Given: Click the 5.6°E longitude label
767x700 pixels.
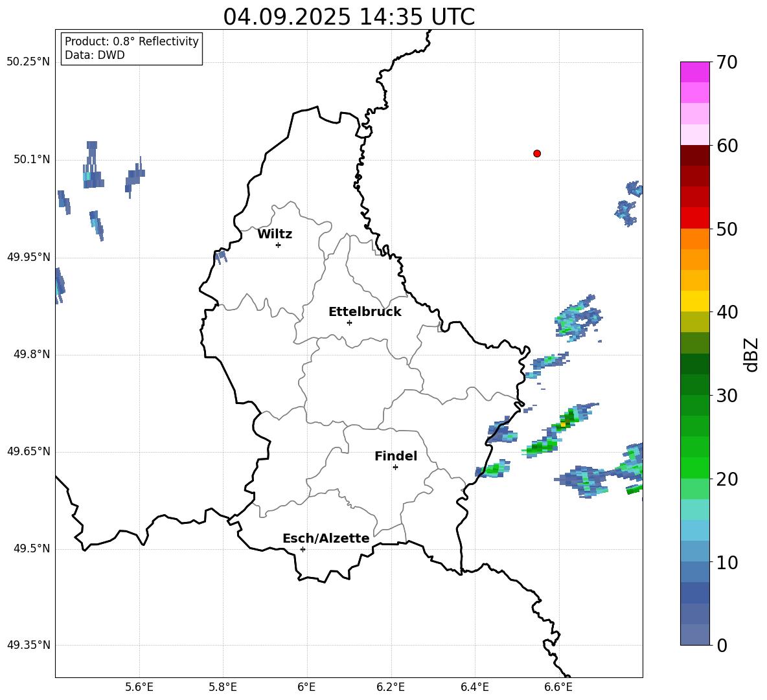Looking at the screenshot, I should tap(139, 687).
